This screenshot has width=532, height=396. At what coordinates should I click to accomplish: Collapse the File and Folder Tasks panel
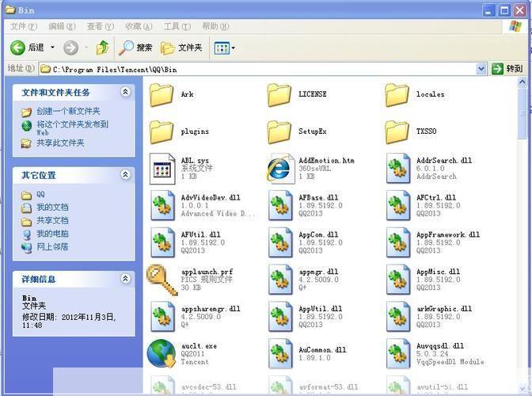pos(125,92)
